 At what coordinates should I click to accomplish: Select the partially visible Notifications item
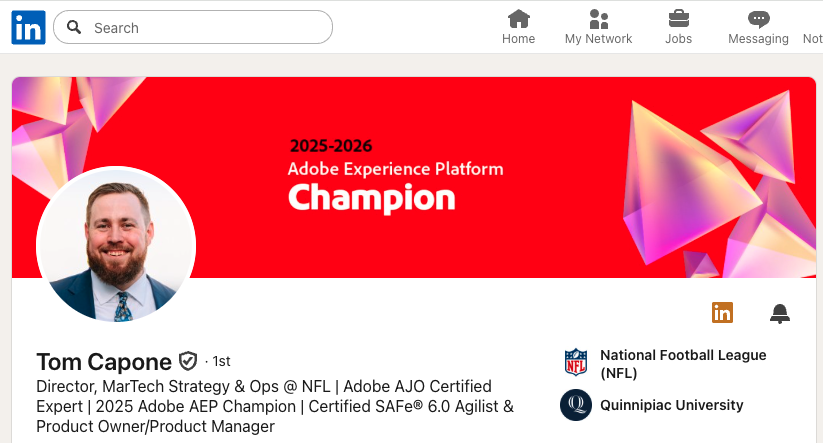(x=813, y=38)
